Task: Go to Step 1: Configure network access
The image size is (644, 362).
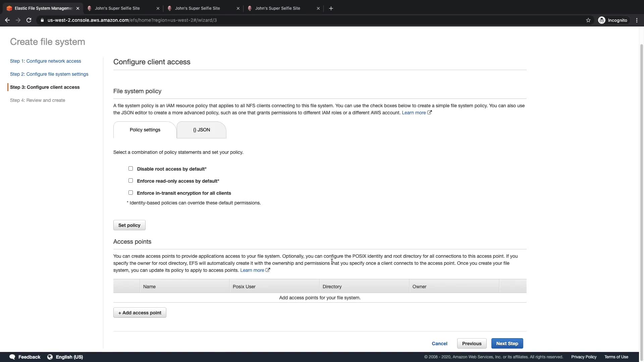Action: click(x=45, y=61)
